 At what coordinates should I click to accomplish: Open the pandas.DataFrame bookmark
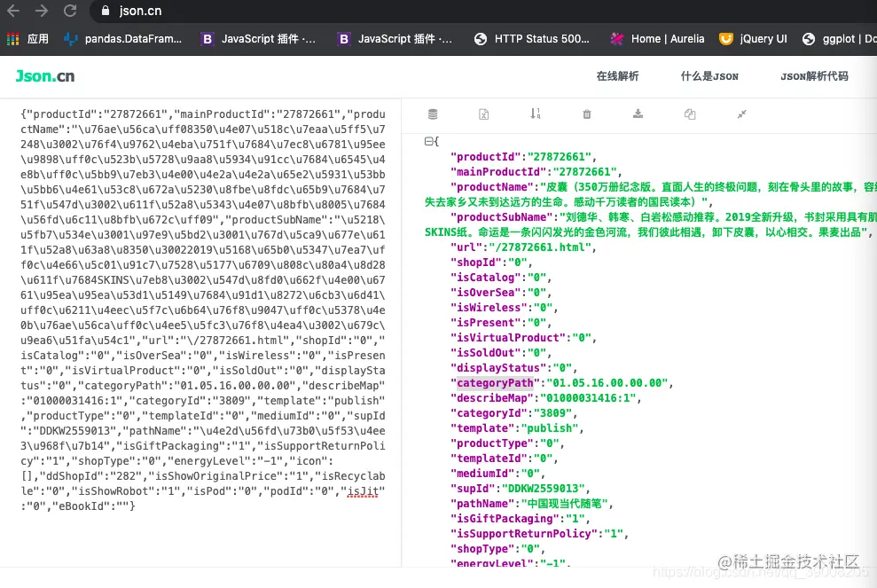[123, 39]
